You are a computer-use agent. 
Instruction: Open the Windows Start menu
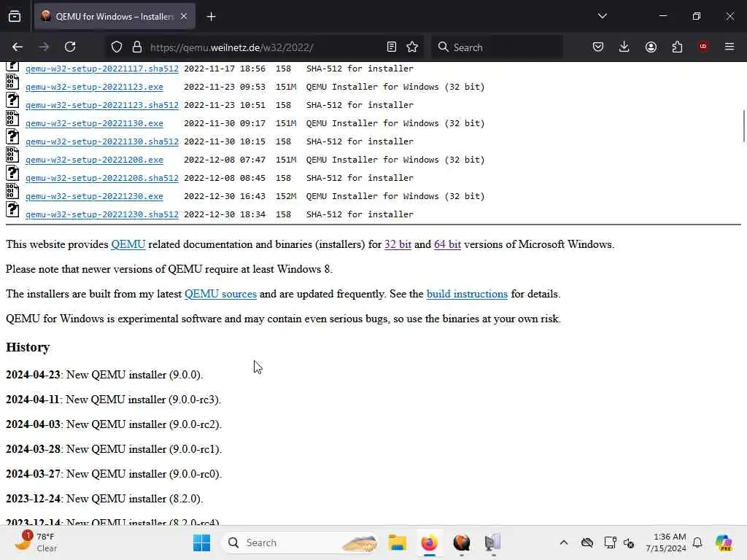tap(202, 542)
